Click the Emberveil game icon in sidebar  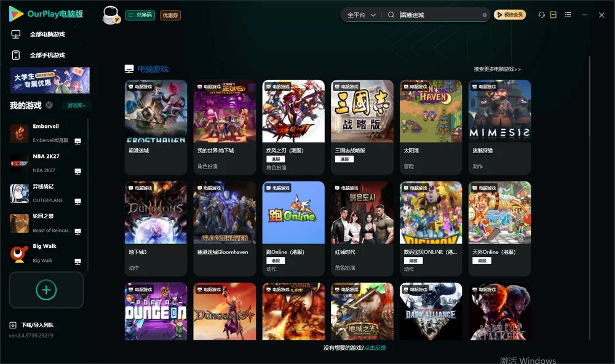click(x=19, y=133)
